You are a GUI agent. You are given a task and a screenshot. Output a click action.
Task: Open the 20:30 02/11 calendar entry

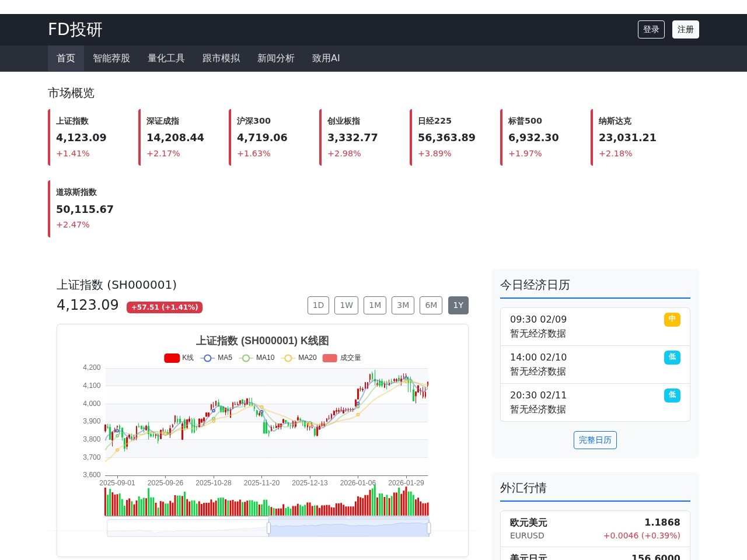(595, 402)
